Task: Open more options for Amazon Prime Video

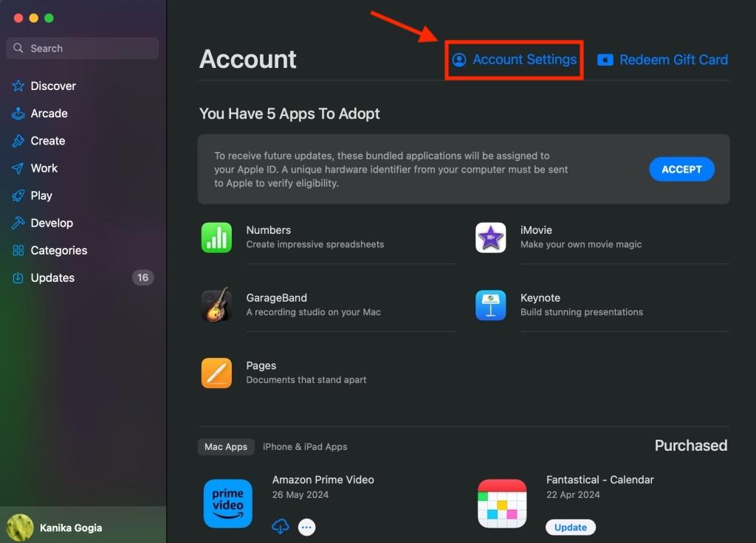Action: point(306,527)
